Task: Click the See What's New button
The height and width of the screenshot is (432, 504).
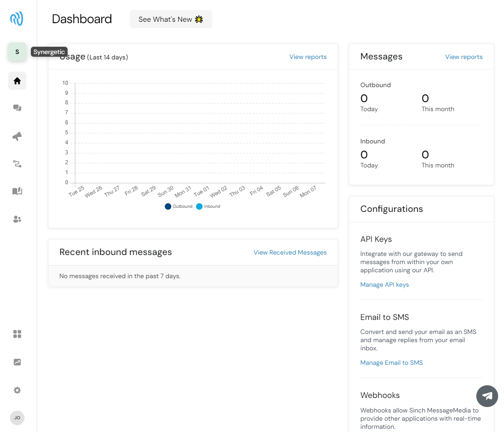Action: 171,19
